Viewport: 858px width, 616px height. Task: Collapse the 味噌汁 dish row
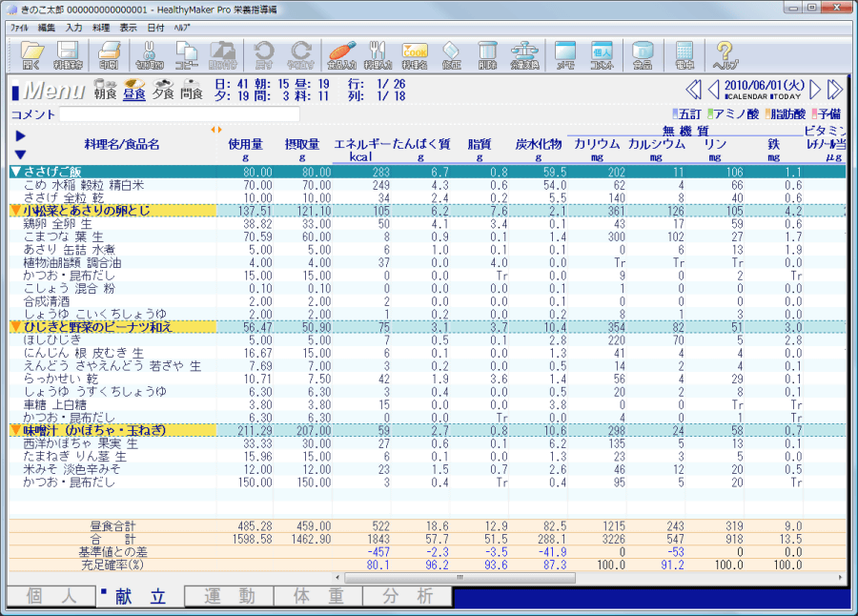click(16, 430)
